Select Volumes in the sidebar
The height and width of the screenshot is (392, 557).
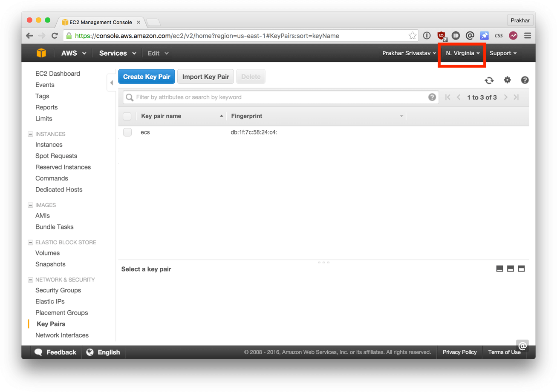point(48,253)
